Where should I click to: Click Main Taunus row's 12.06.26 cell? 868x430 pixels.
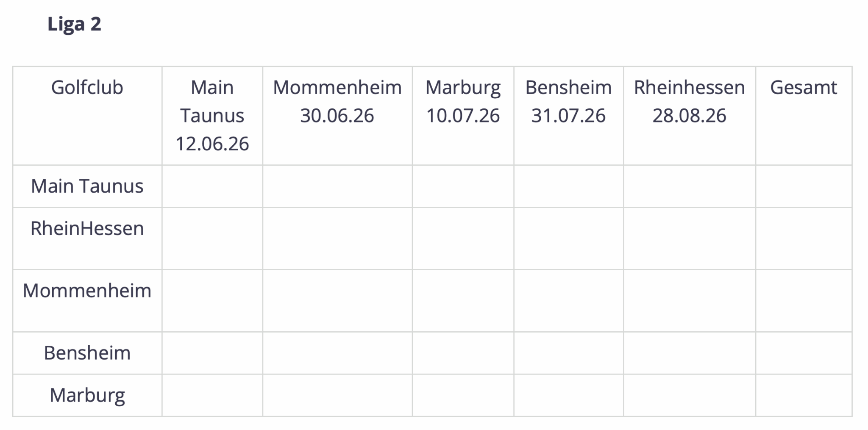coord(212,186)
